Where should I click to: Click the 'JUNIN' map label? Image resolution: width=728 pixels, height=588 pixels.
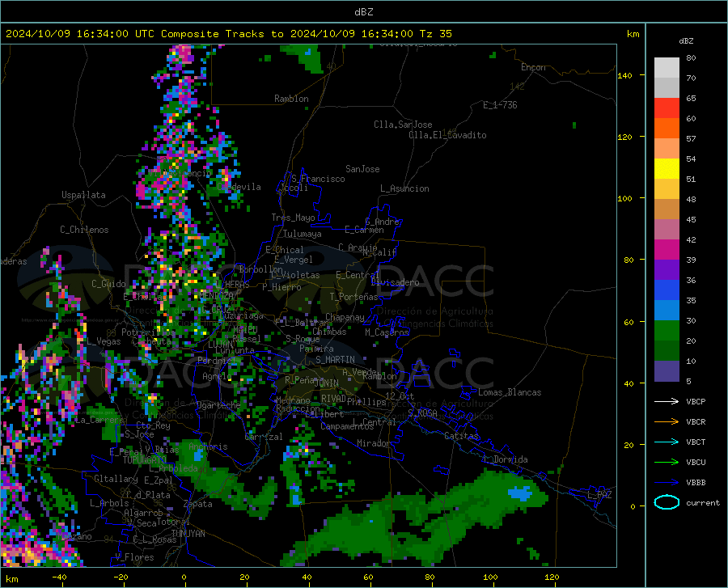pyautogui.click(x=327, y=383)
